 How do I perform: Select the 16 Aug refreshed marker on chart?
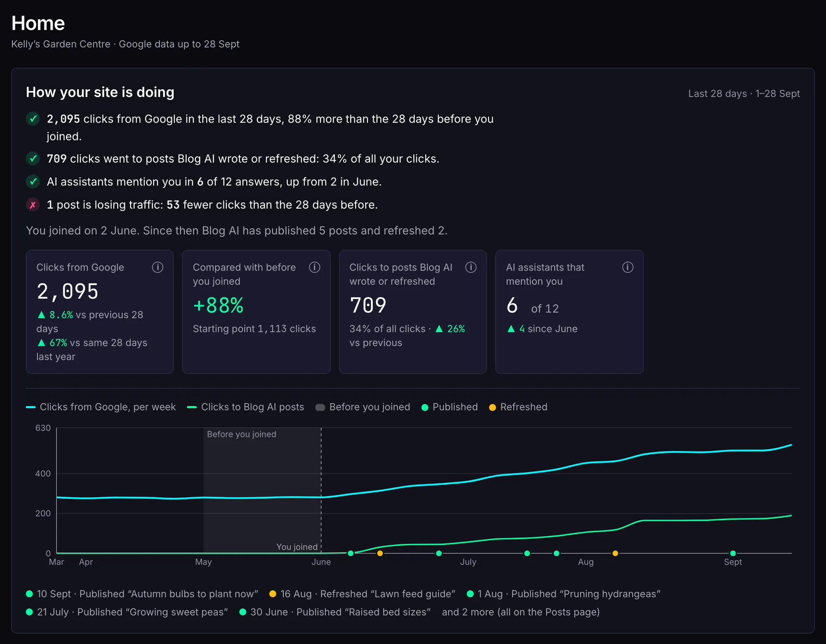pos(615,553)
